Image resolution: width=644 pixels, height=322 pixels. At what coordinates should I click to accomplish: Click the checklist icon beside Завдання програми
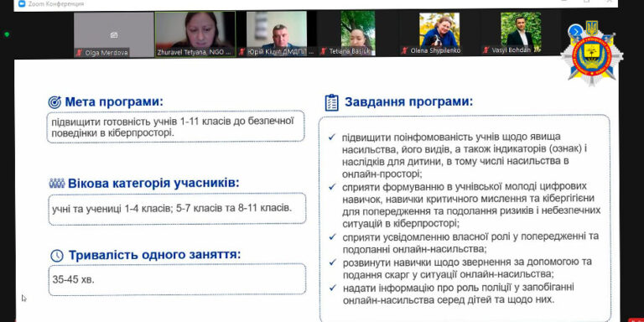pyautogui.click(x=331, y=102)
